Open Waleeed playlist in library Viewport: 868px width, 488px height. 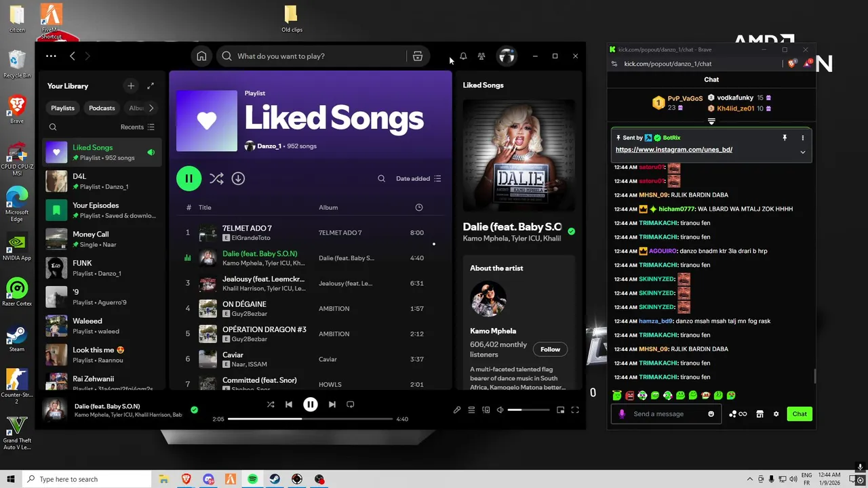(x=101, y=325)
